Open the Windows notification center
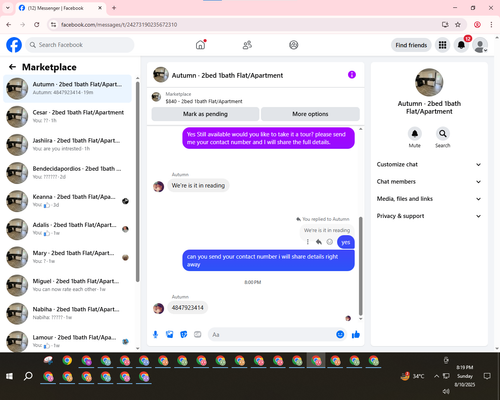This screenshot has width=500, height=400. point(487,376)
